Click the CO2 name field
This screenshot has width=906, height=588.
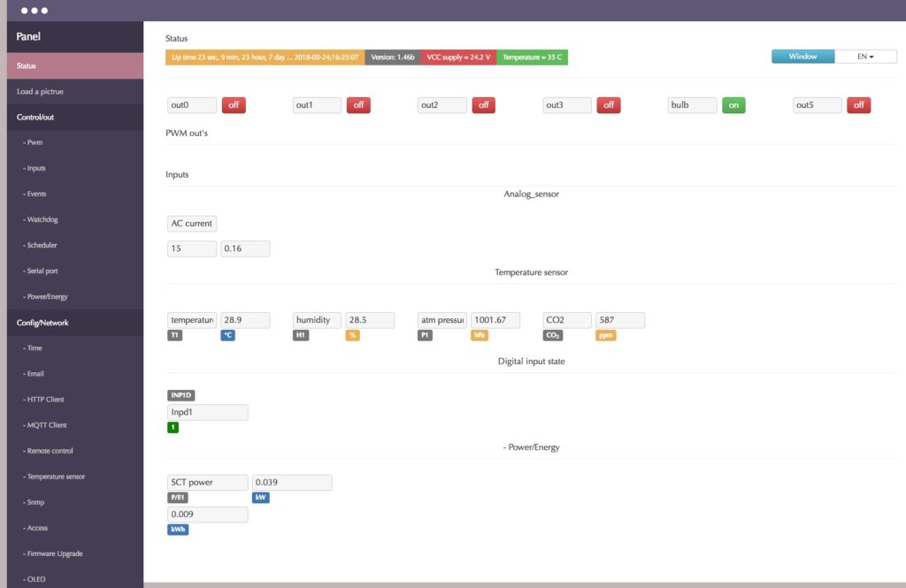567,320
